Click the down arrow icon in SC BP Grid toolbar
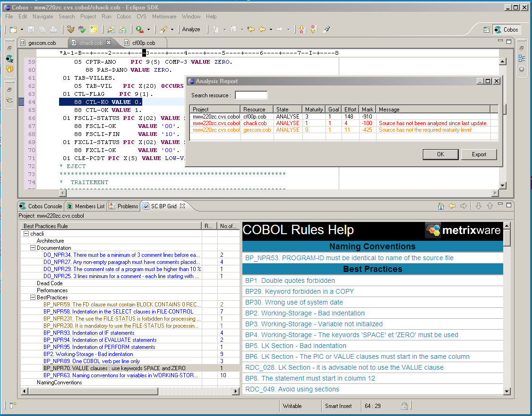 coord(479,206)
